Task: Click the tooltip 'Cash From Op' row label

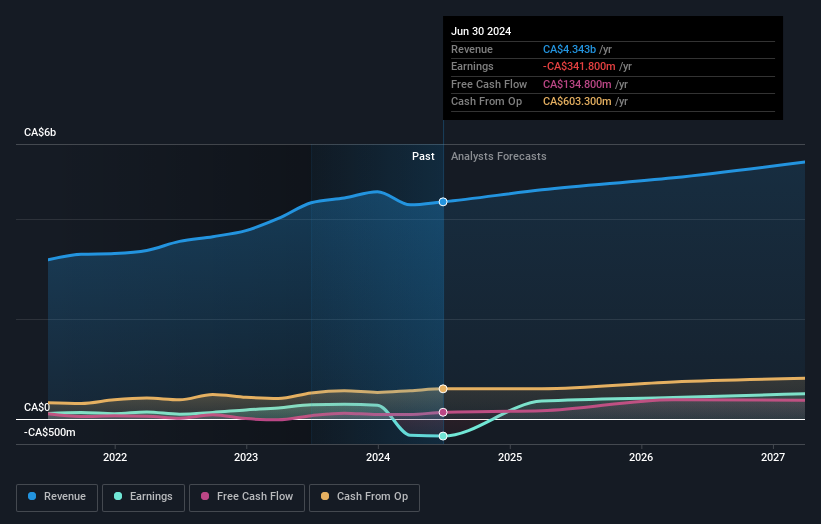Action: click(x=486, y=102)
